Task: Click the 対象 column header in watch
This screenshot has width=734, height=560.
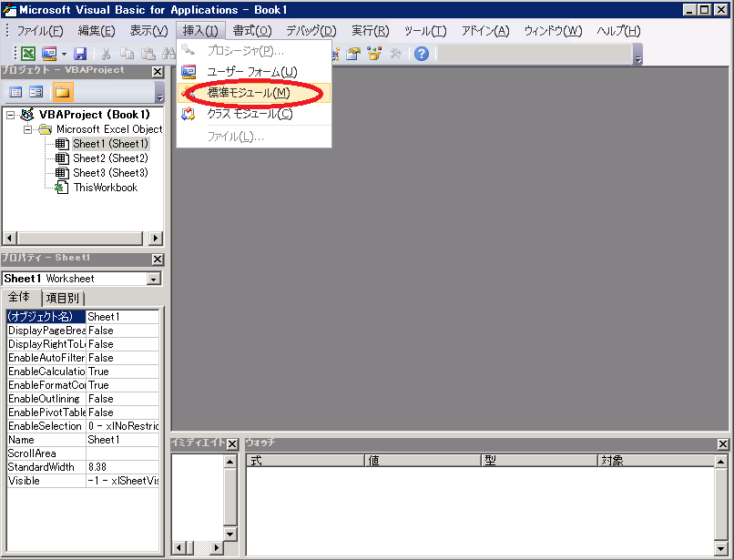Action: coord(657,460)
